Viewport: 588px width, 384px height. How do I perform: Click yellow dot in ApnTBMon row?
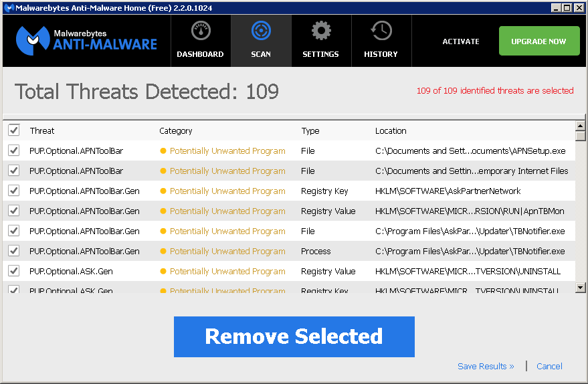click(x=163, y=211)
